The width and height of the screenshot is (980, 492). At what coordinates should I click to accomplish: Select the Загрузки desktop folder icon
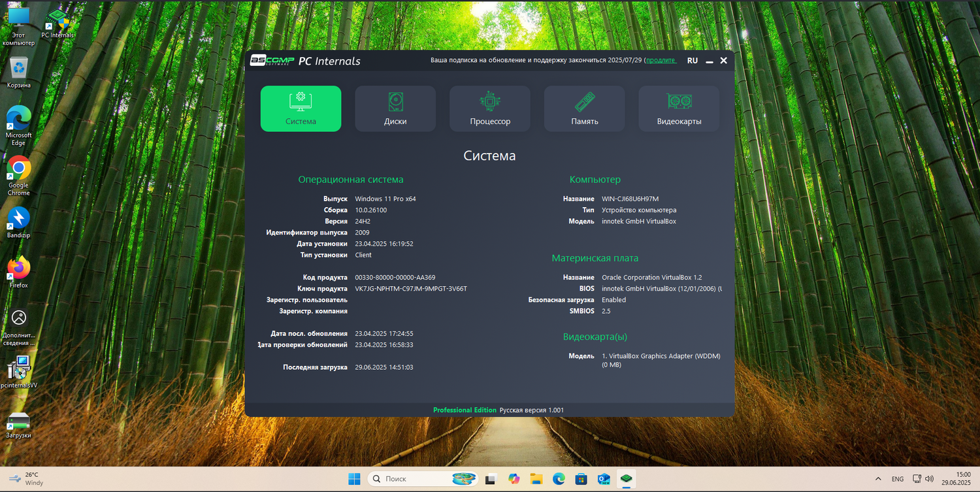click(x=19, y=425)
